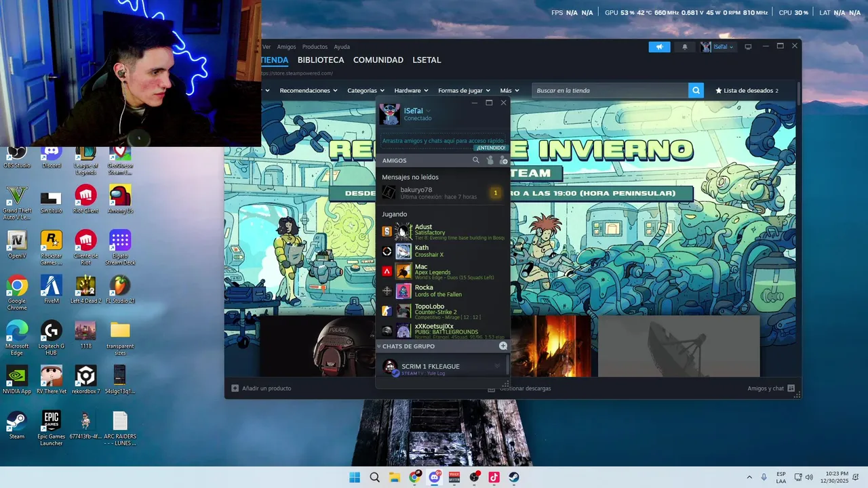Open Riot Client desktop shortcut
This screenshot has width=868, height=488.
[x=85, y=201]
